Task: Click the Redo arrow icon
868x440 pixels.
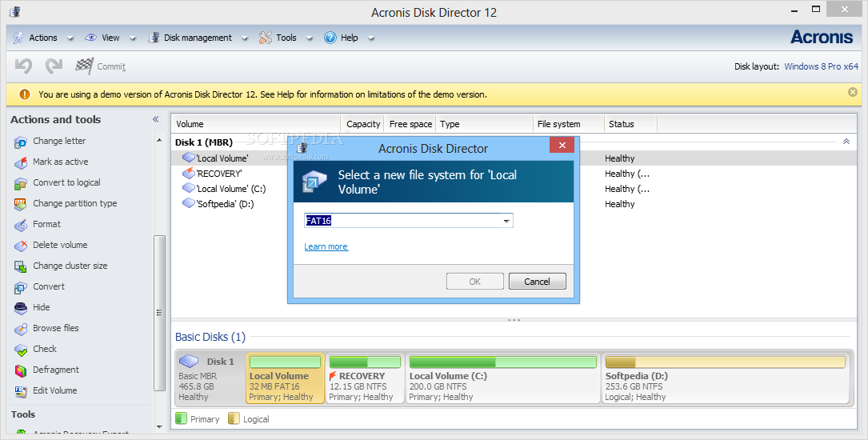Action: point(54,66)
